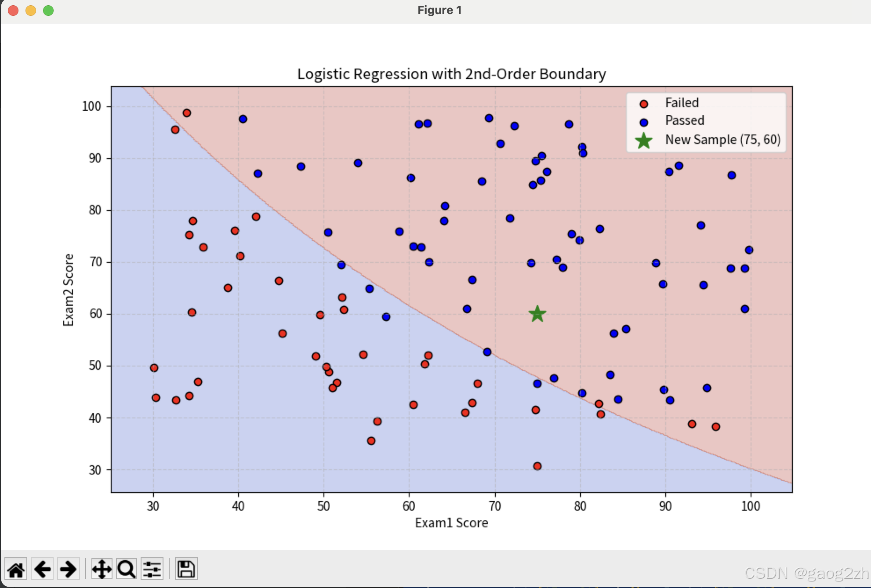This screenshot has height=588, width=871.
Task: Click the 'Exam2 Score' y-axis label
Action: click(x=69, y=290)
